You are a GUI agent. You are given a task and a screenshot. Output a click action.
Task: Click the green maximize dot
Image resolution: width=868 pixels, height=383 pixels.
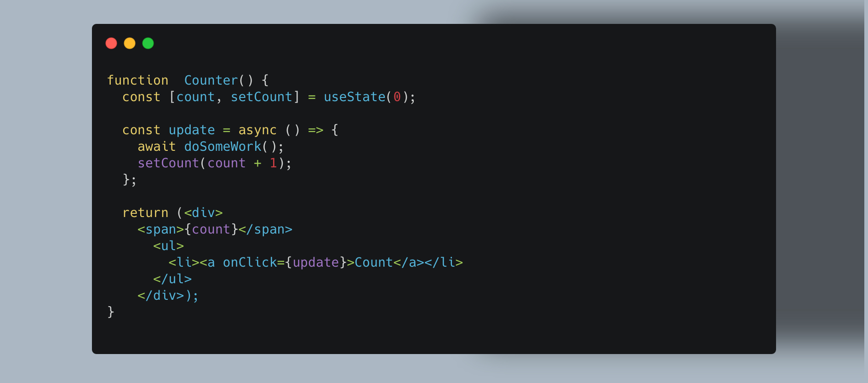pos(148,43)
